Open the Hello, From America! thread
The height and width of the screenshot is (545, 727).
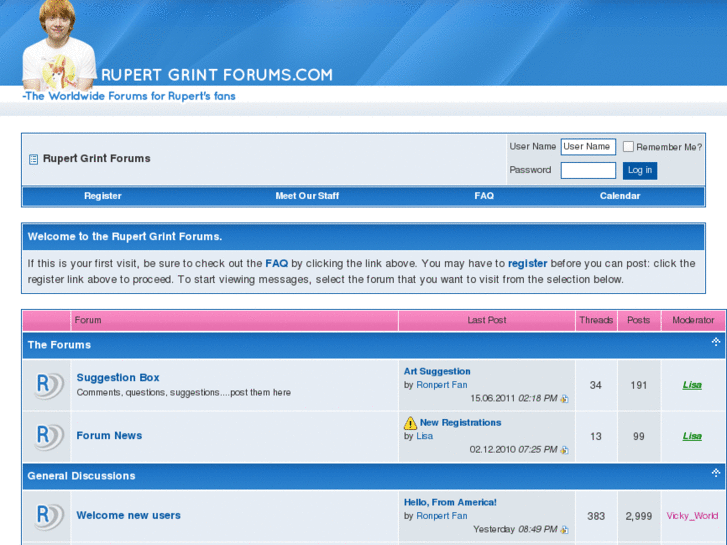(x=450, y=502)
